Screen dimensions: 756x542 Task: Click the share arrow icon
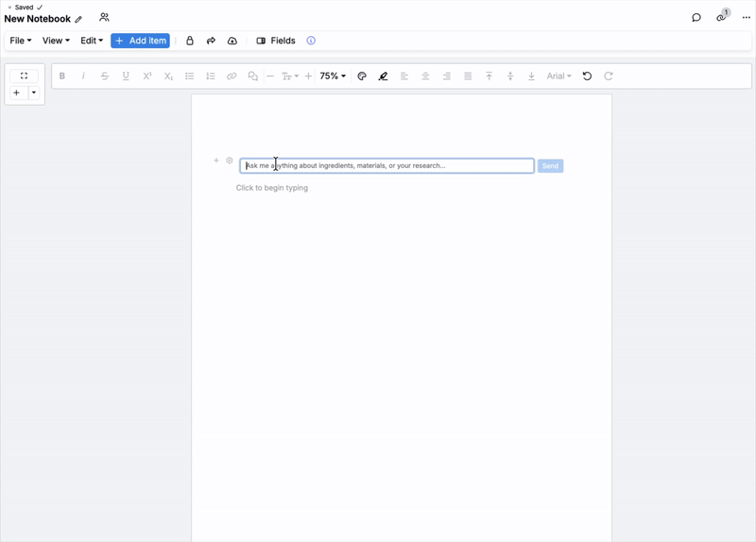[211, 41]
